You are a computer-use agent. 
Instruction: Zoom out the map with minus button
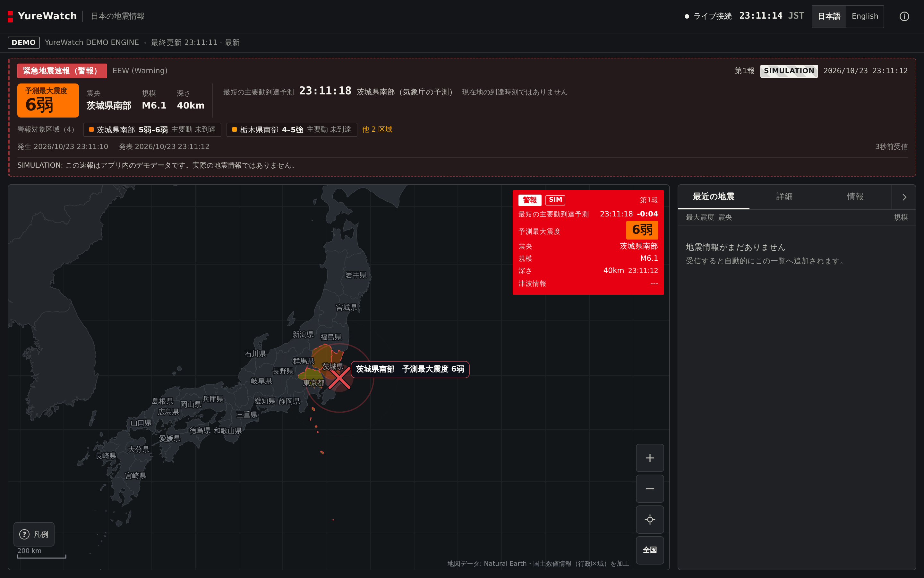(x=649, y=488)
